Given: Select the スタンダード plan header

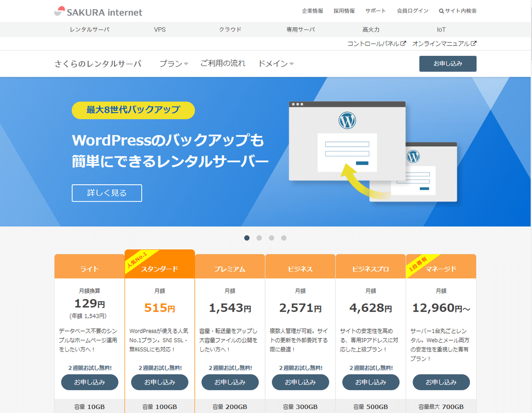Looking at the screenshot, I should coord(160,264).
